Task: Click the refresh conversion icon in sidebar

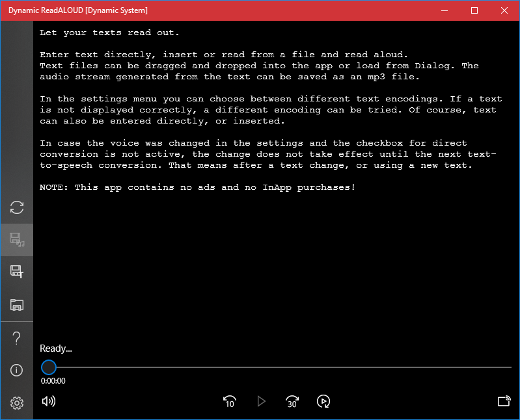Action: pyautogui.click(x=16, y=207)
